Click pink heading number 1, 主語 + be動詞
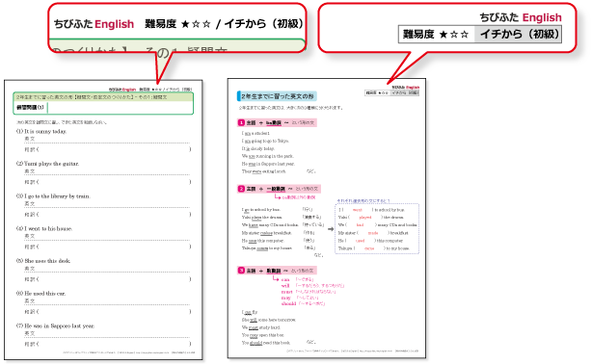591x364 pixels. coord(277,122)
